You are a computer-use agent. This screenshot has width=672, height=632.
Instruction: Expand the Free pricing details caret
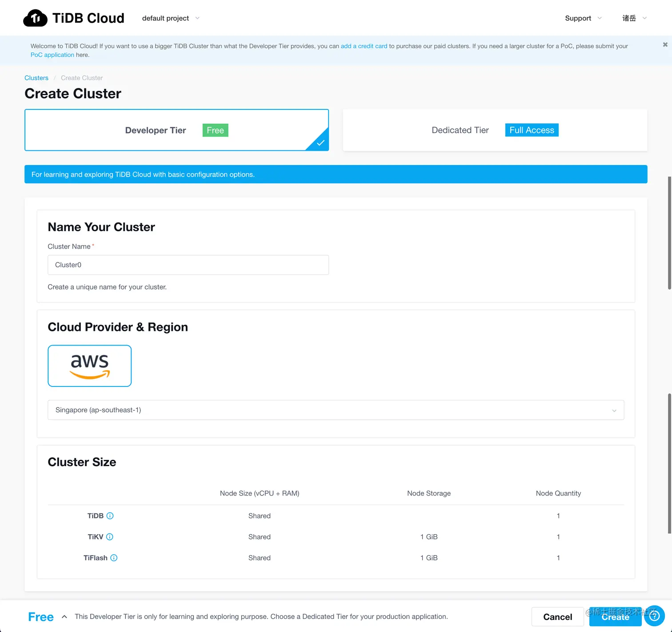[x=64, y=616]
